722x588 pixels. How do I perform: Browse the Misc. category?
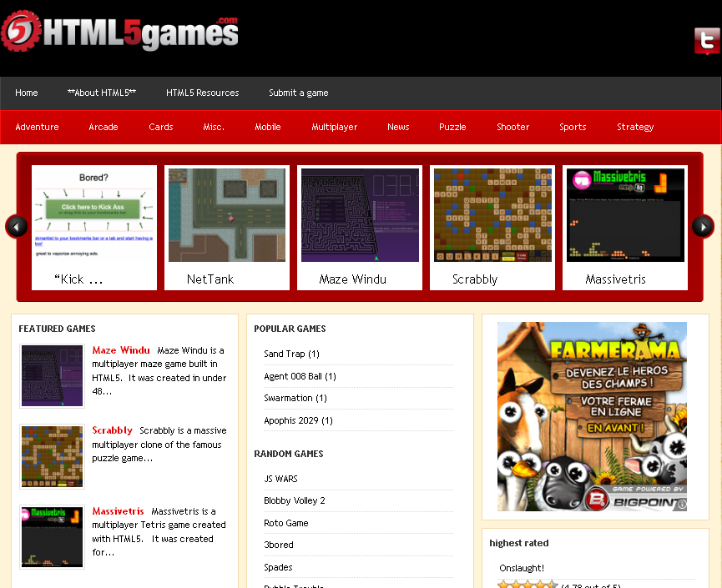point(214,127)
